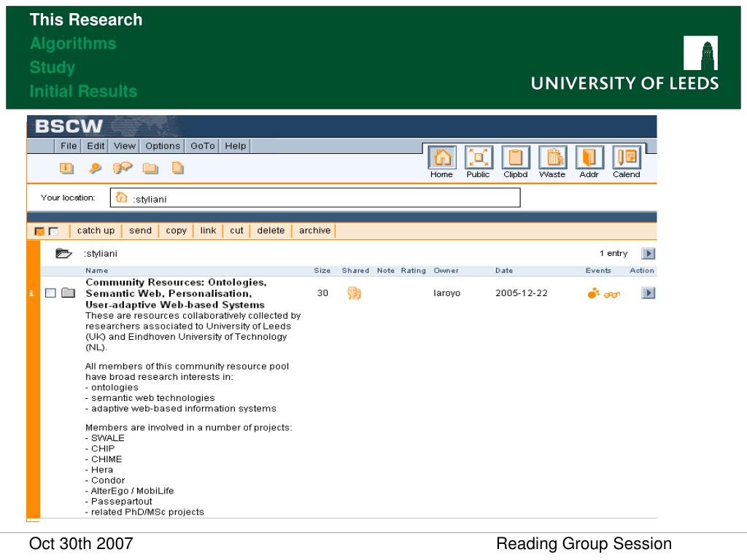Click the Study slide heading

coord(53,67)
